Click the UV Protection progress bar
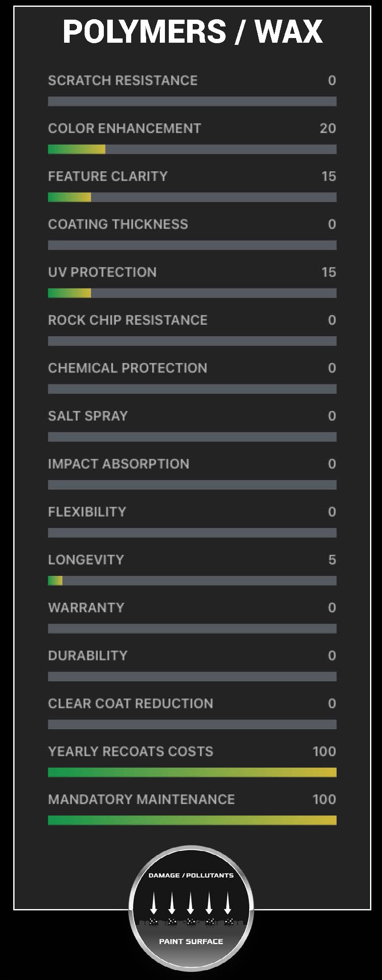 tap(192, 293)
